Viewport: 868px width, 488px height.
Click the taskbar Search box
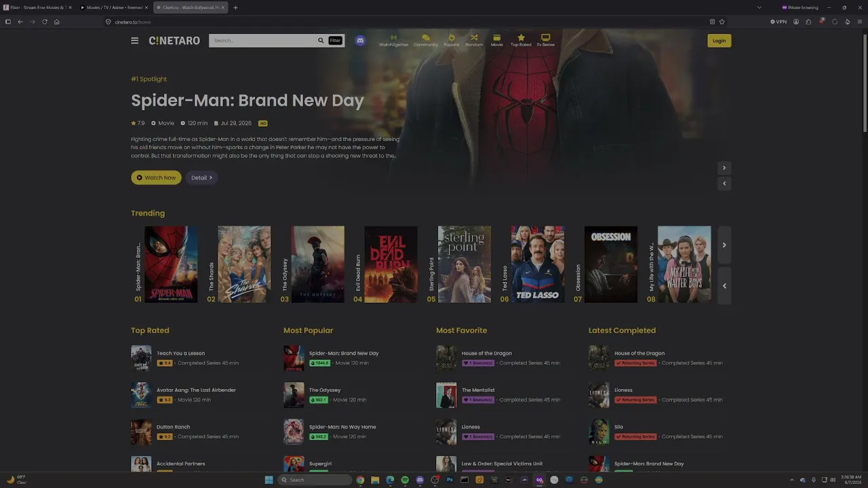[x=315, y=480]
